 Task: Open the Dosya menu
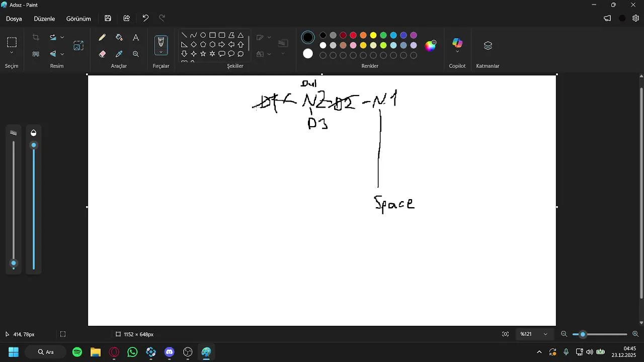click(14, 19)
